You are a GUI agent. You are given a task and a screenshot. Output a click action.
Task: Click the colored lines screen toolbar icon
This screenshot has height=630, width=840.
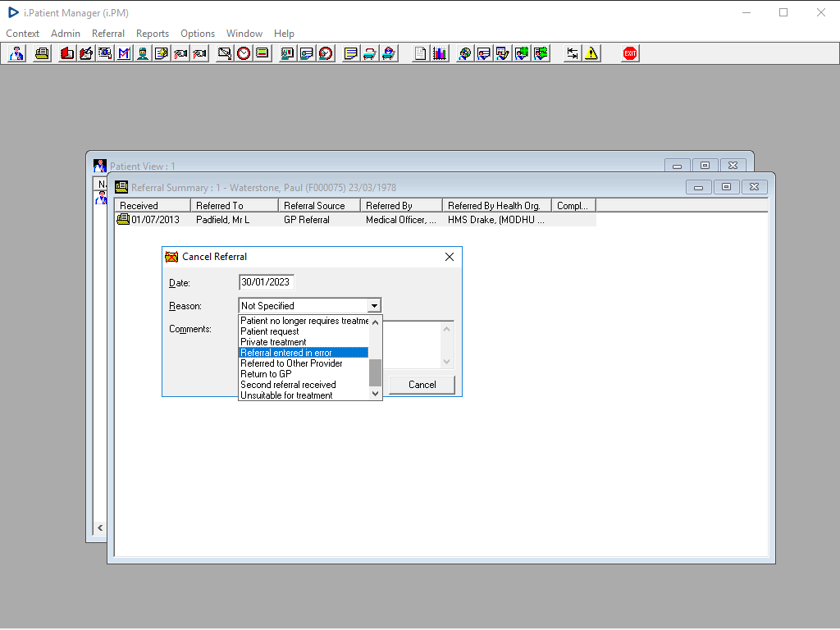(262, 53)
